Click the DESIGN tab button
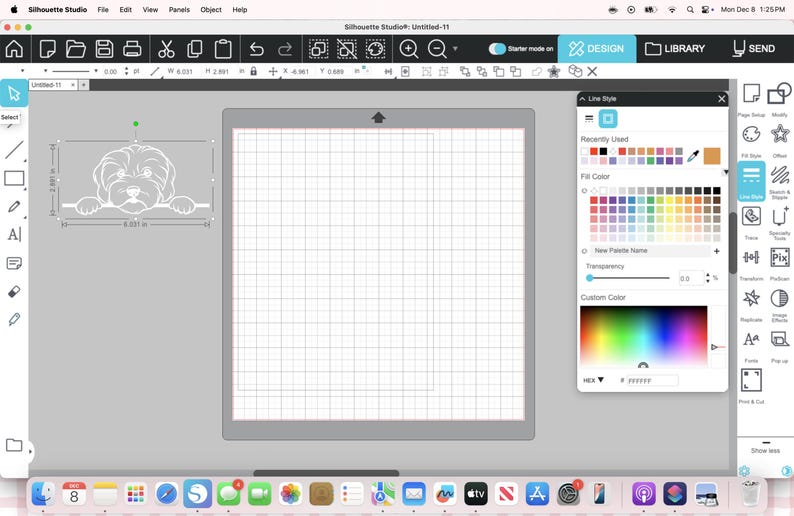The width and height of the screenshot is (794, 516). (597, 49)
